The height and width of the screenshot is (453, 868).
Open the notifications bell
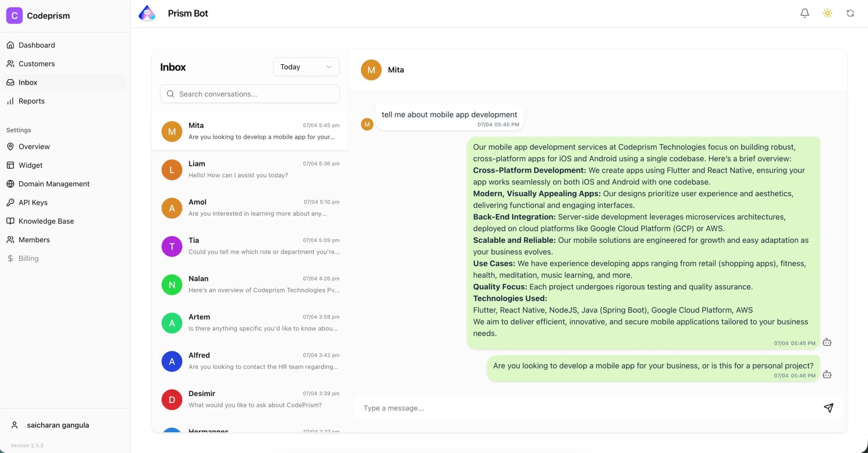coord(804,13)
